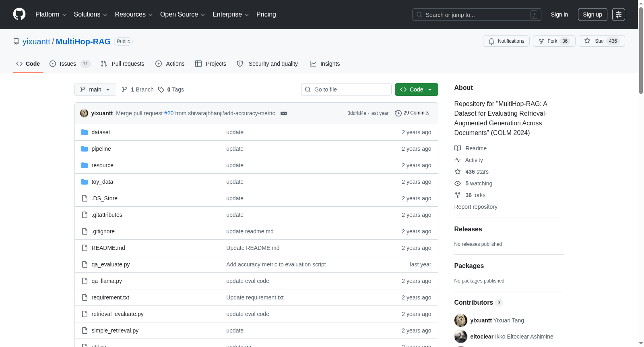Image resolution: width=644 pixels, height=347 pixels.
Task: Expand the commit message ellipsis button
Action: click(x=284, y=113)
